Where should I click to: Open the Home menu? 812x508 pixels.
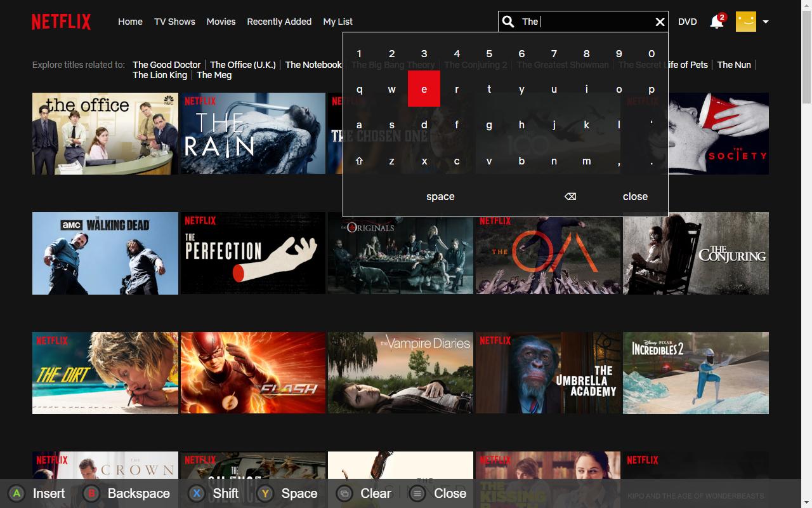tap(130, 22)
